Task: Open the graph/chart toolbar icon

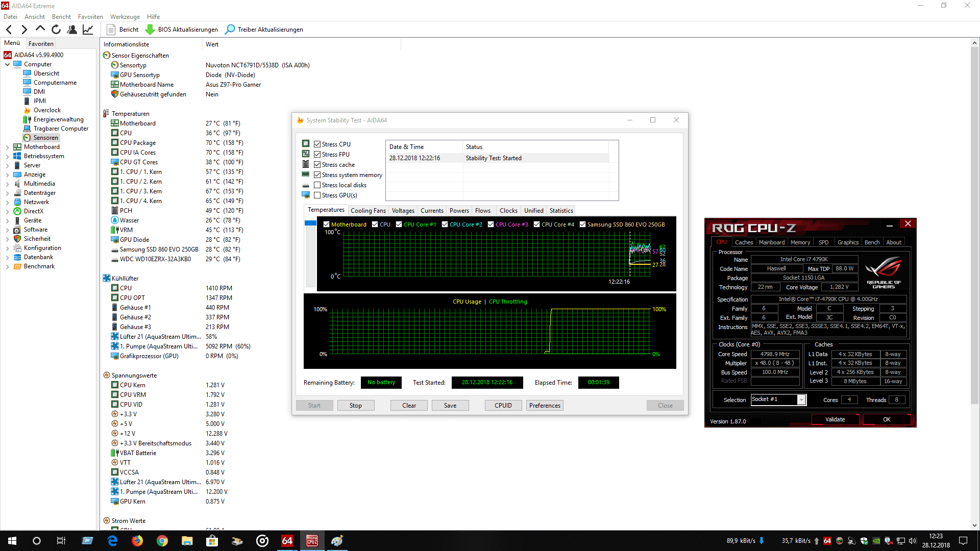Action: (88, 30)
